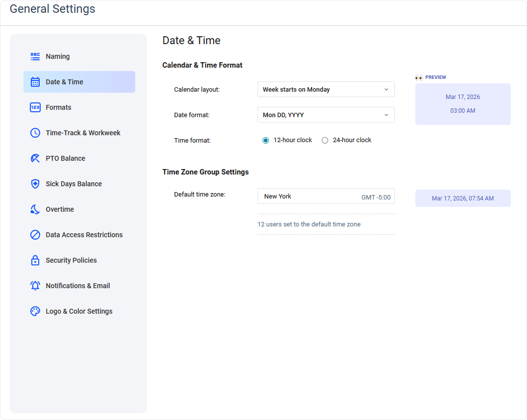Image resolution: width=527 pixels, height=420 pixels.
Task: Select the 12-hour clock option
Action: pos(266,140)
